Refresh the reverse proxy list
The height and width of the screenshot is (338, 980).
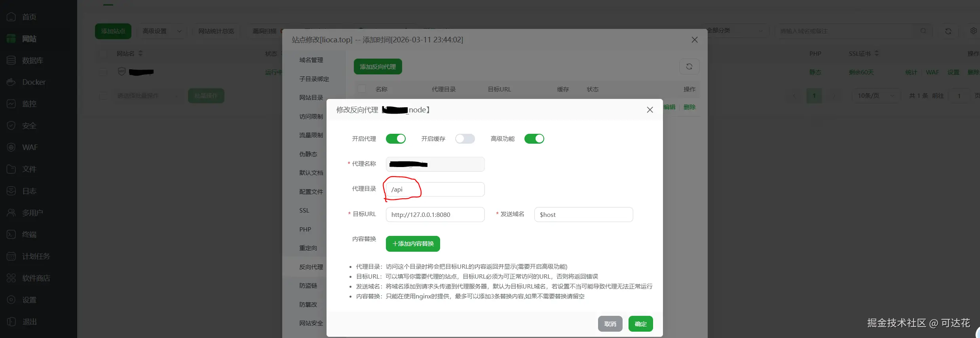tap(689, 66)
